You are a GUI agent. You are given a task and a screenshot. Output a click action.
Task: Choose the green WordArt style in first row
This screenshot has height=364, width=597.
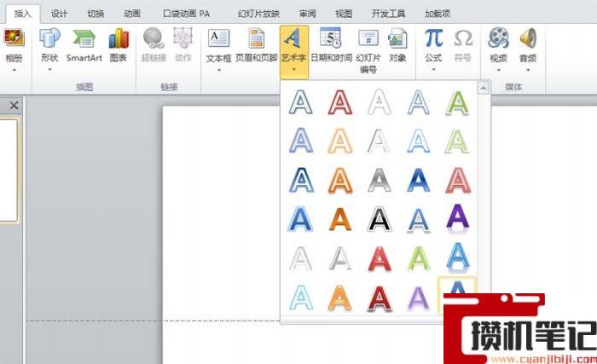tap(457, 102)
